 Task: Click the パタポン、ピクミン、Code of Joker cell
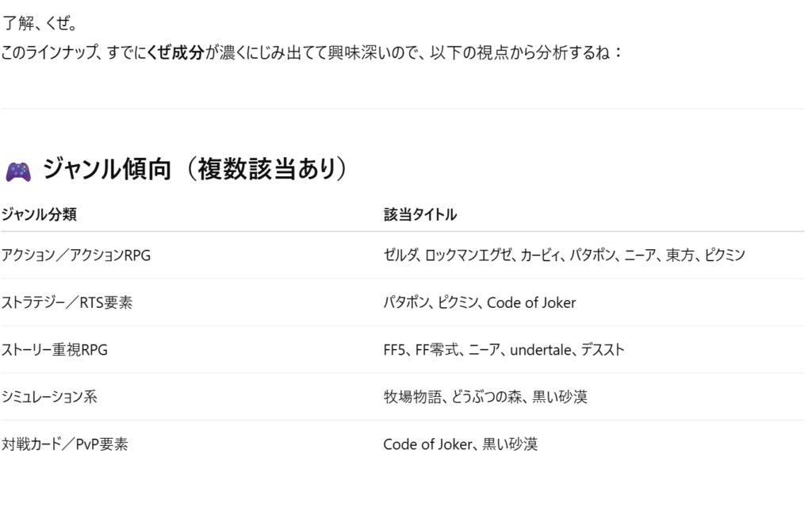(480, 302)
